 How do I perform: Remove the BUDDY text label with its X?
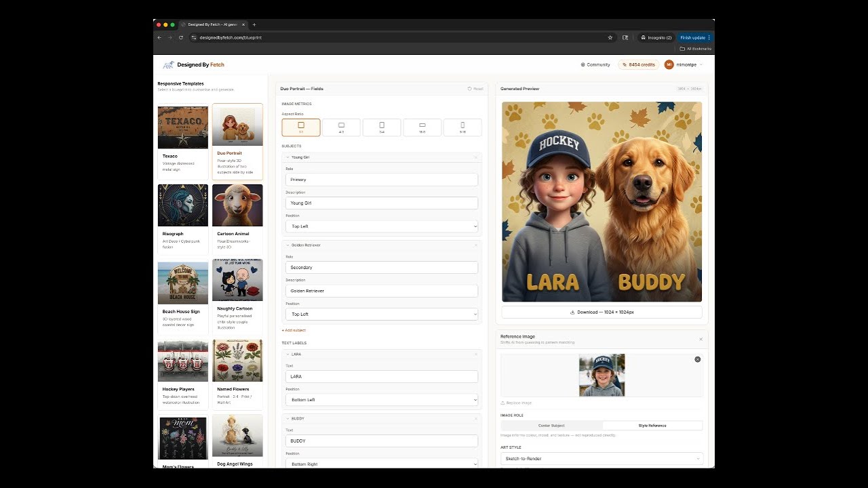pyautogui.click(x=475, y=418)
